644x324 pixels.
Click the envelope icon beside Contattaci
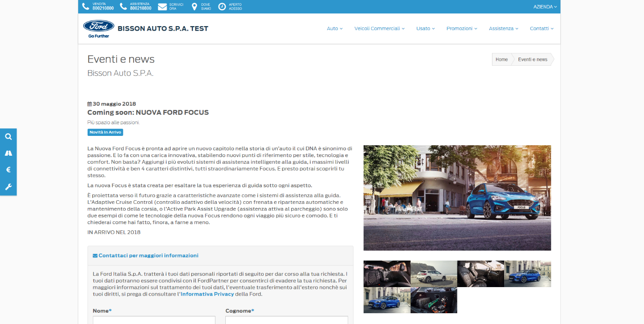point(95,256)
